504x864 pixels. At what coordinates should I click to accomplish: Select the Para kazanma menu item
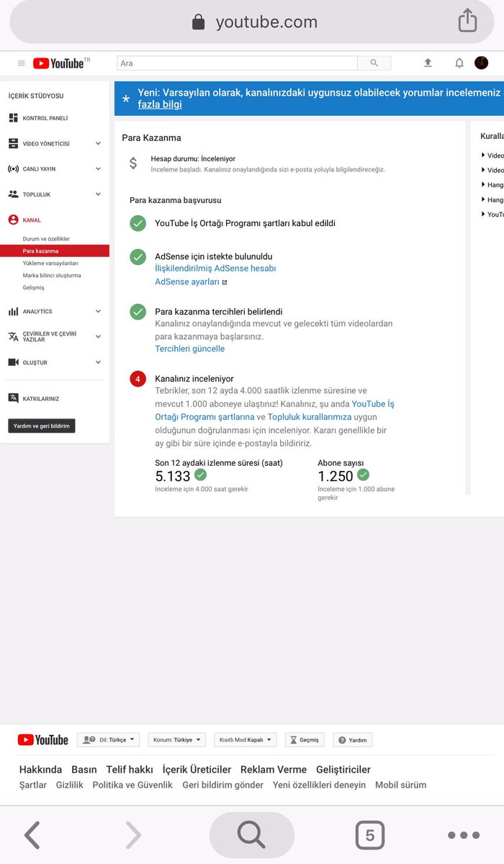[55, 251]
